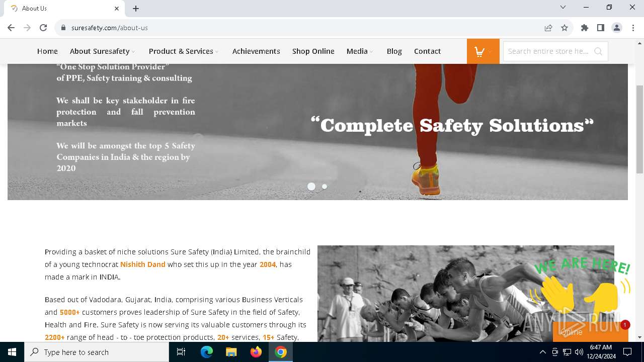Open the Media menu
644x362 pixels.
coord(357,51)
